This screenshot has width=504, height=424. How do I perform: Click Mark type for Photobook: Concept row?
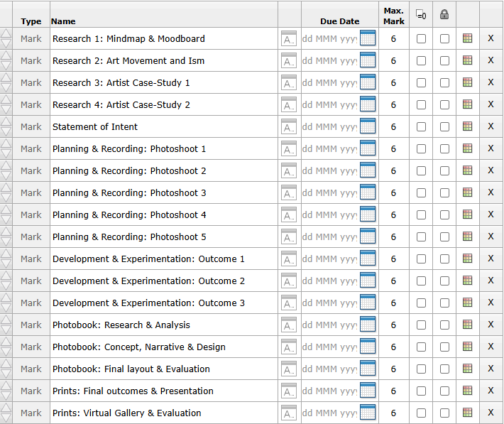(31, 347)
